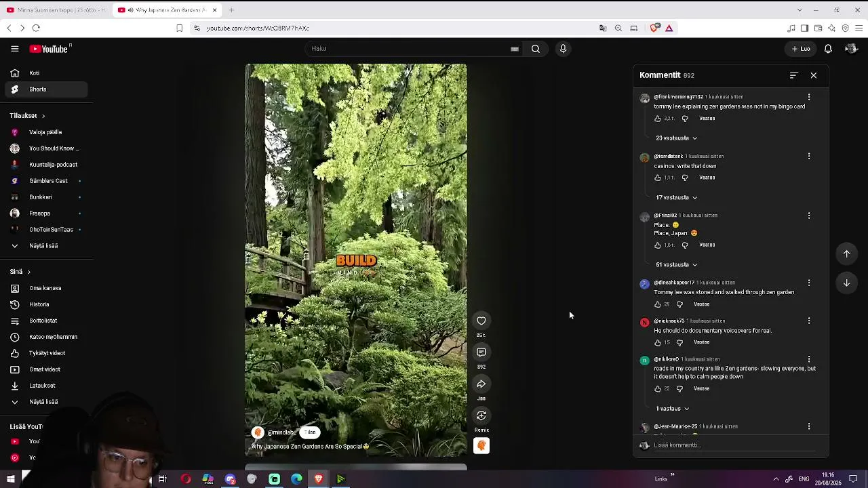Image resolution: width=868 pixels, height=488 pixels.
Task: Like the bingo card comment
Action: click(x=658, y=119)
